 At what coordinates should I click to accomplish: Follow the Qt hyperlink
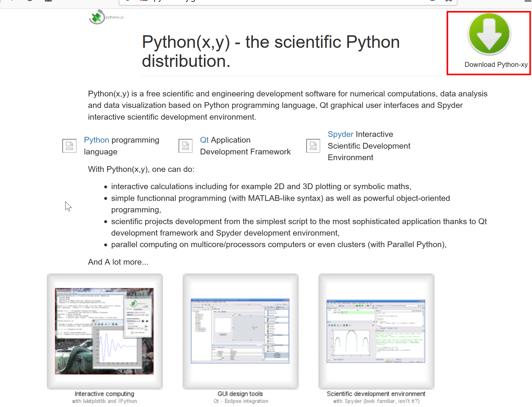tap(204, 140)
